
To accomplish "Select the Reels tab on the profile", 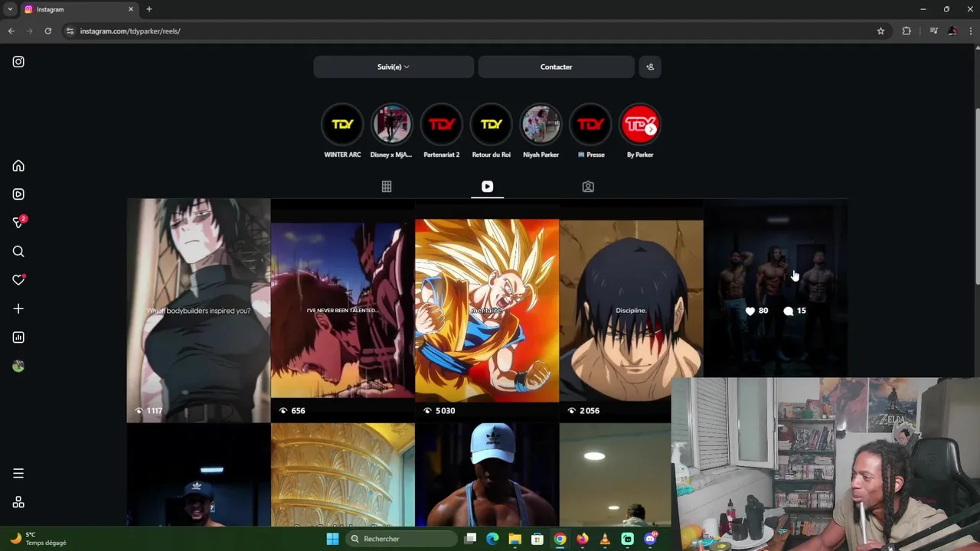I will [487, 187].
